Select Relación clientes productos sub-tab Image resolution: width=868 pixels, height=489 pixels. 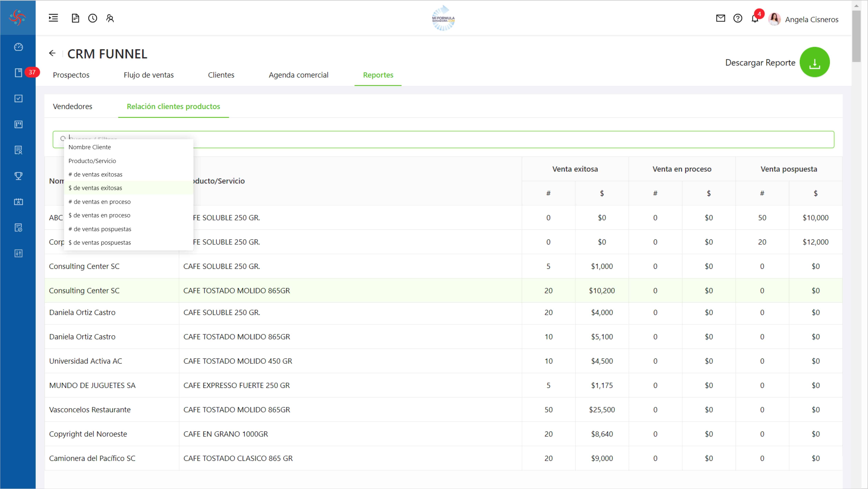(x=173, y=107)
